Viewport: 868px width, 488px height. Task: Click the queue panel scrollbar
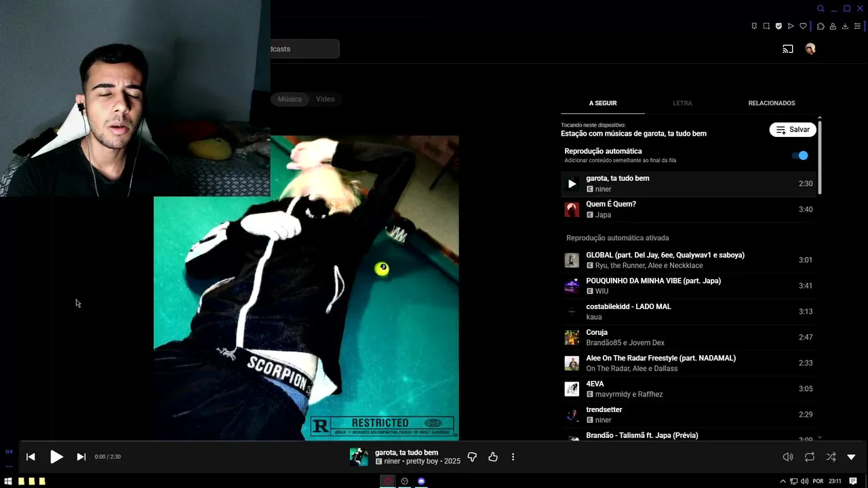coord(820,157)
